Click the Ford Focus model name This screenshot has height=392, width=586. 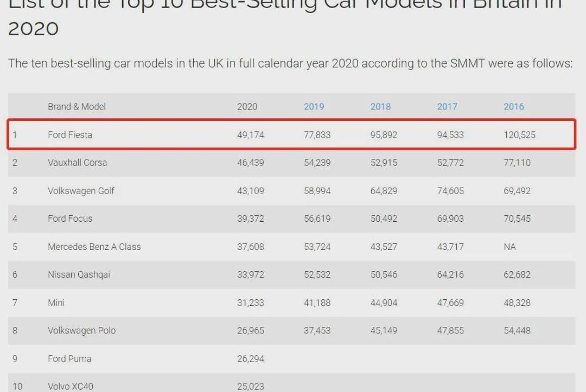click(x=70, y=219)
